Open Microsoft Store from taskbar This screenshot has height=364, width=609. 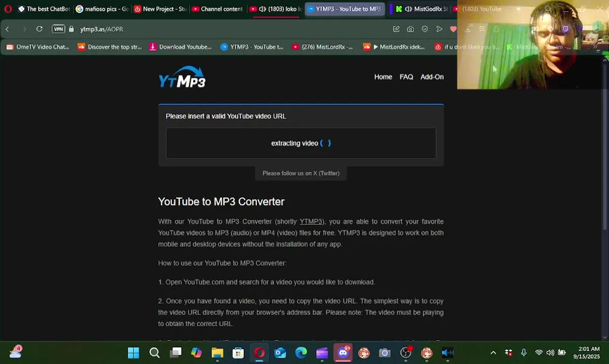[x=238, y=353]
